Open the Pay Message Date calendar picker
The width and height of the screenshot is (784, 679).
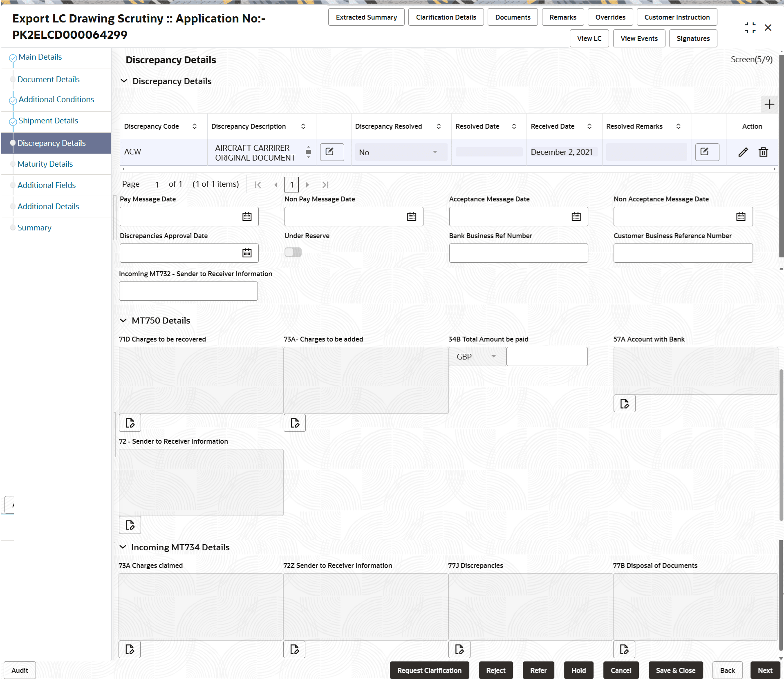246,217
